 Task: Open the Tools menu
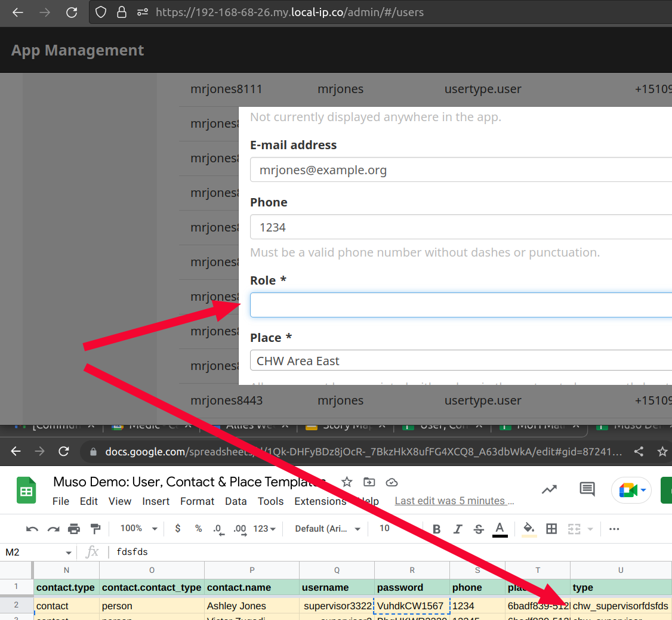click(x=270, y=501)
